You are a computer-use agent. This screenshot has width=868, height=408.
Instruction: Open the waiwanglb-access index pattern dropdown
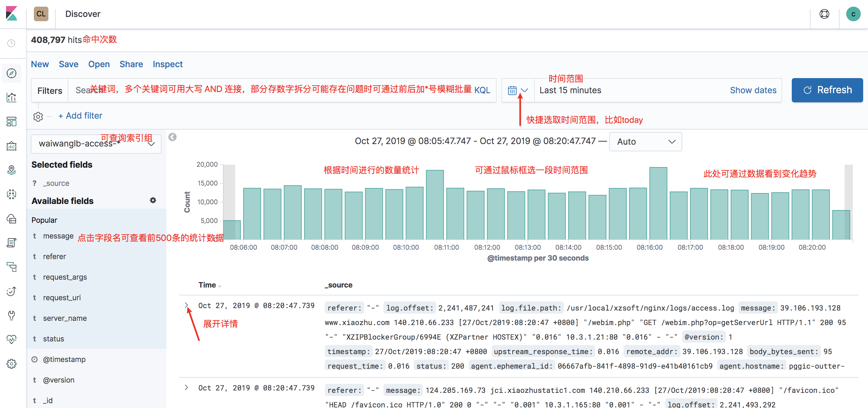[96, 144]
